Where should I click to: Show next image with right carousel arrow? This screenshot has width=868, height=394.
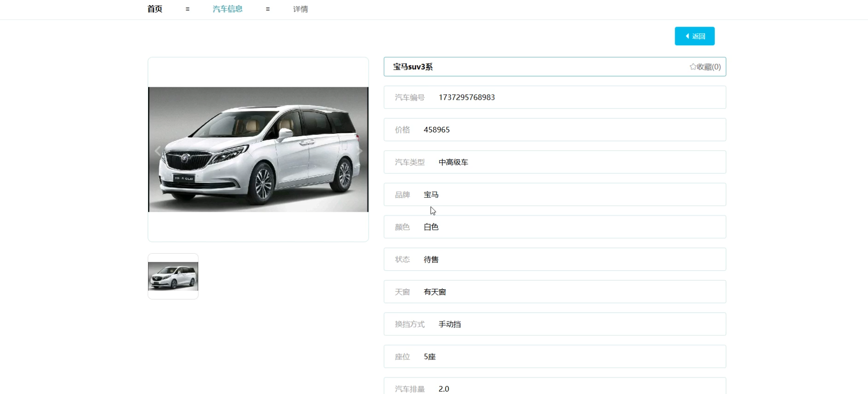coord(359,151)
